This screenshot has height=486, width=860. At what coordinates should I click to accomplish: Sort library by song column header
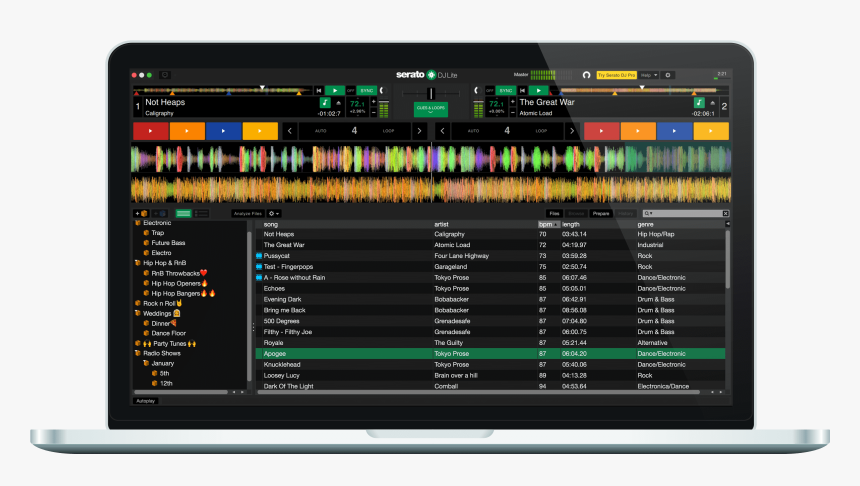(x=271, y=224)
